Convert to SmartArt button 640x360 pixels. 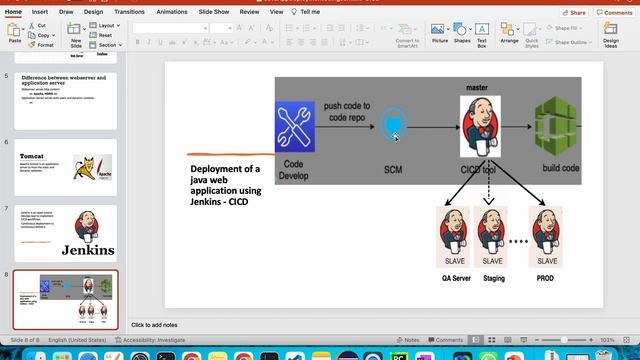click(407, 36)
